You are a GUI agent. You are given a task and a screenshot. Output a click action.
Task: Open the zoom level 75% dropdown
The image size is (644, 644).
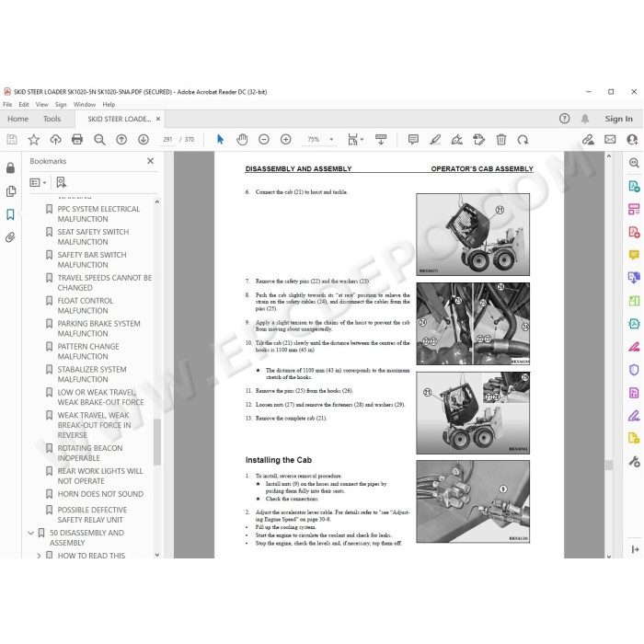[x=331, y=140]
